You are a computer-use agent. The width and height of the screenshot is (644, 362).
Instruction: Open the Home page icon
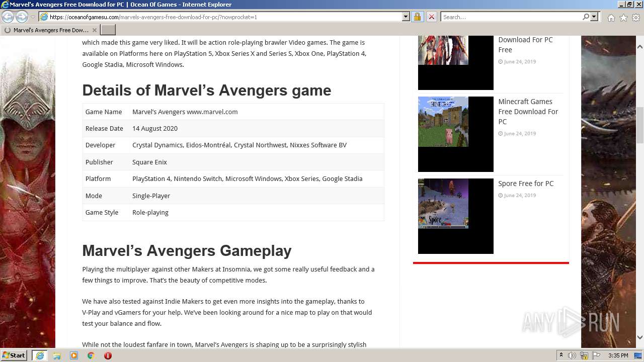611,18
